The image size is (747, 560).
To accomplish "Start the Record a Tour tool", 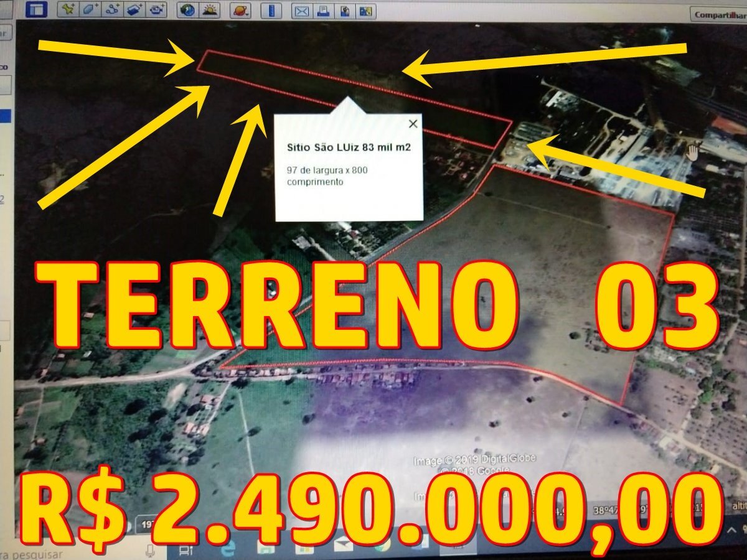I will point(157,9).
